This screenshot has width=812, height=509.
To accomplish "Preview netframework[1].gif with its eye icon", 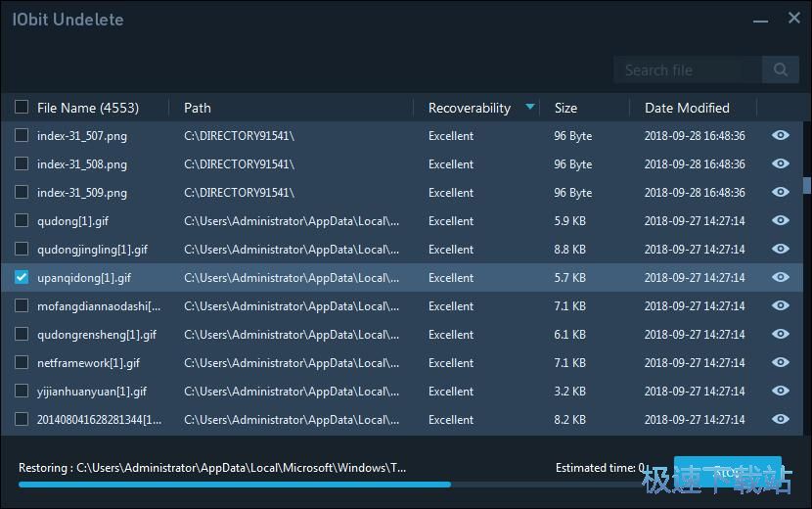I will point(781,362).
